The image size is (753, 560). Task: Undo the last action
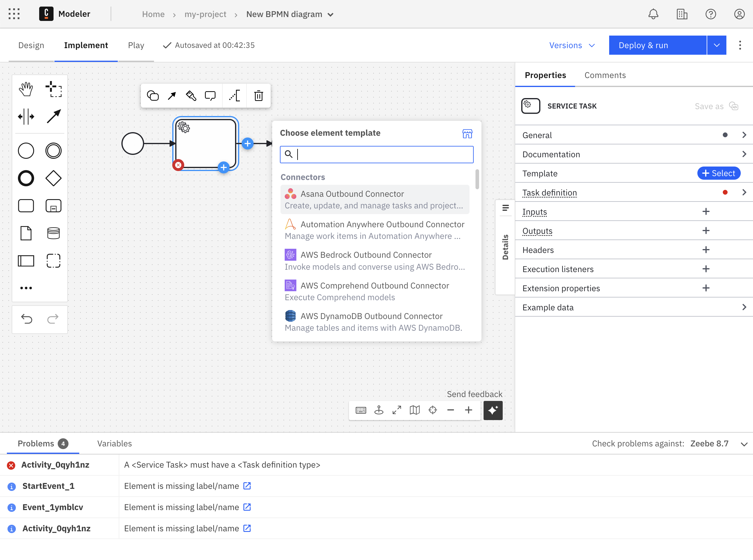click(26, 319)
